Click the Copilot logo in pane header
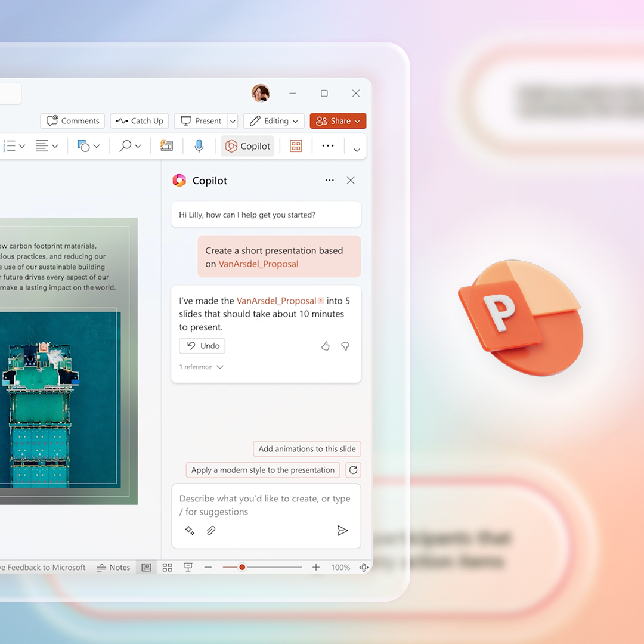Image resolution: width=644 pixels, height=644 pixels. coord(179,180)
